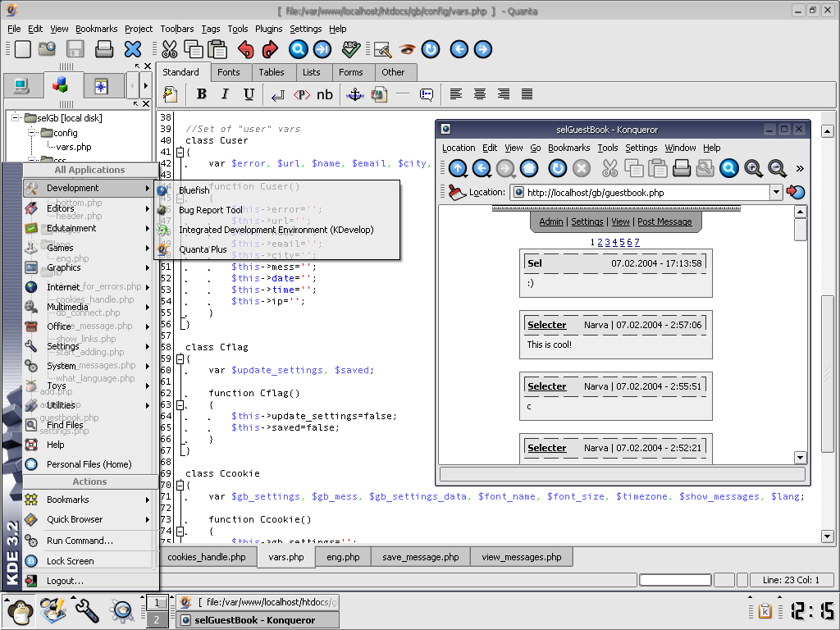Switch to the Forms toolbar tab
The height and width of the screenshot is (630, 840).
pos(351,72)
